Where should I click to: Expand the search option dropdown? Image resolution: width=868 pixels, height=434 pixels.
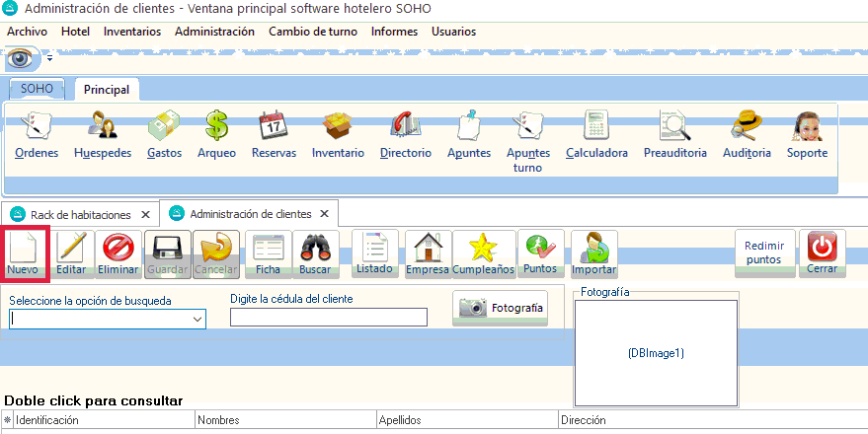[x=197, y=319]
